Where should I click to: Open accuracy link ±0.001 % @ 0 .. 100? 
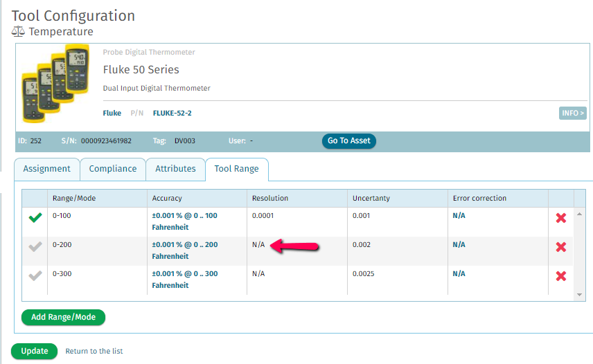point(184,221)
